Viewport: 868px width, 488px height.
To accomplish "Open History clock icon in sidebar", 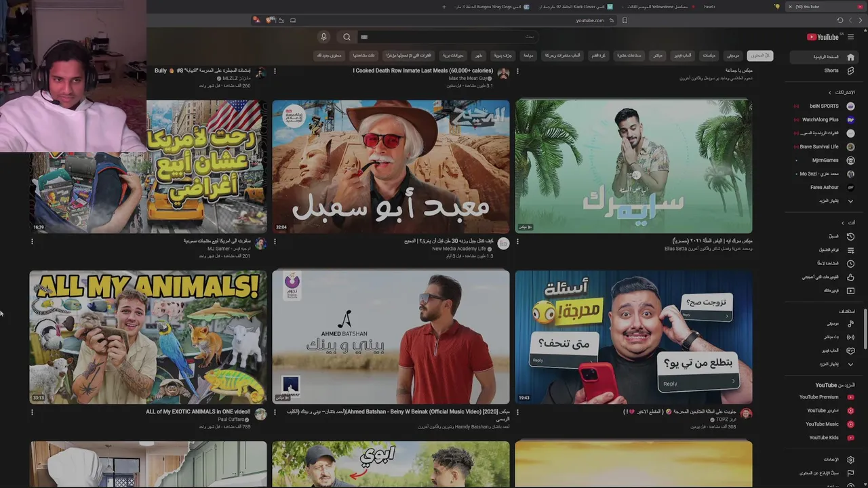I will 850,237.
